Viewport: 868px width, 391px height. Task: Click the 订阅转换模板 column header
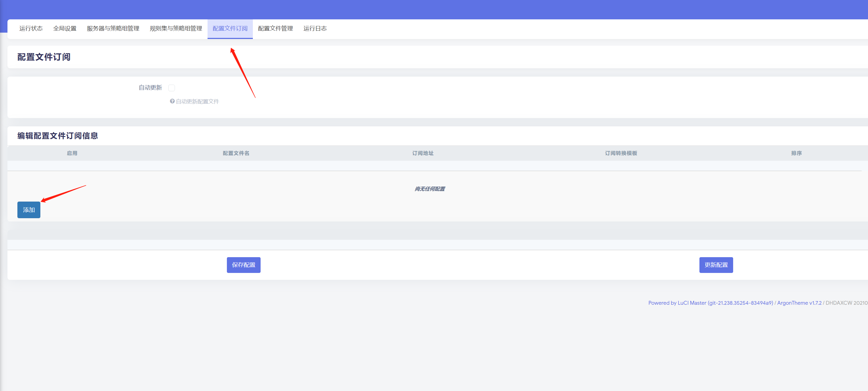tap(621, 153)
